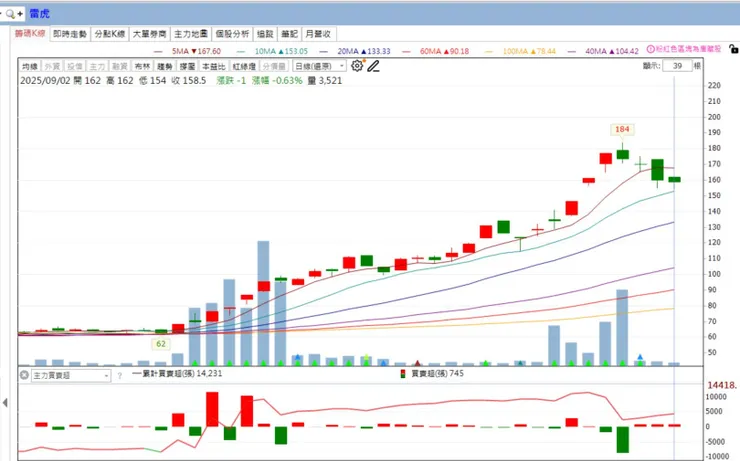Click the left collapse arrow on sidebar edge
Screen dimensions: 740x461
(5, 402)
